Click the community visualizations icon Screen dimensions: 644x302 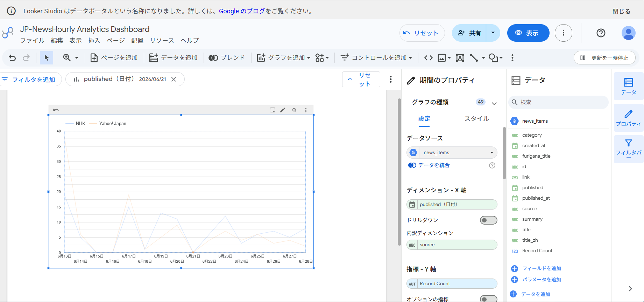point(322,58)
